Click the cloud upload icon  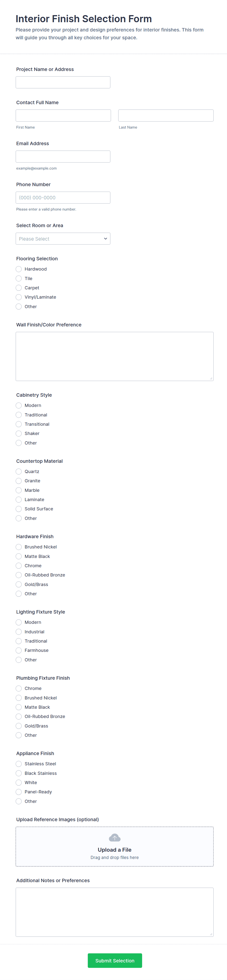pyautogui.click(x=115, y=837)
